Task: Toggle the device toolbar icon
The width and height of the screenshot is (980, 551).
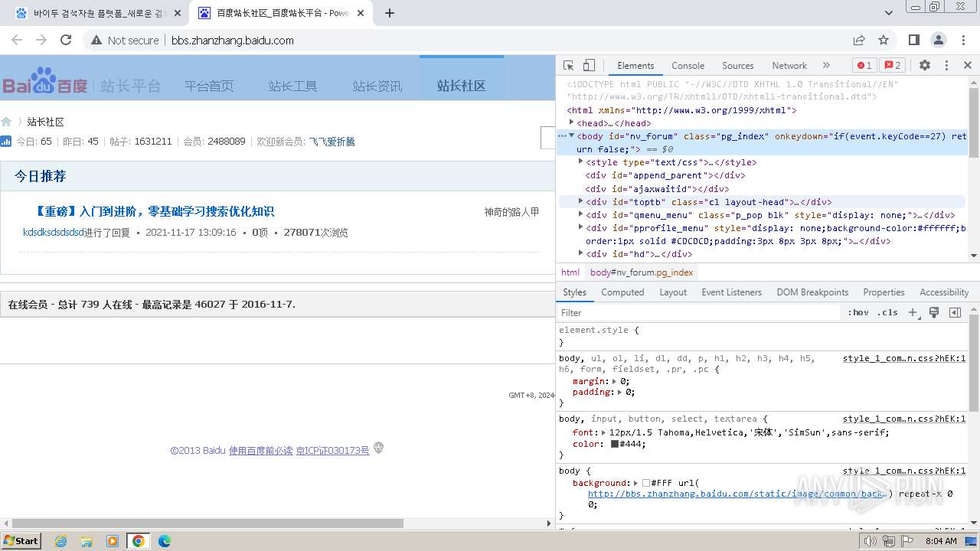Action: click(x=589, y=66)
